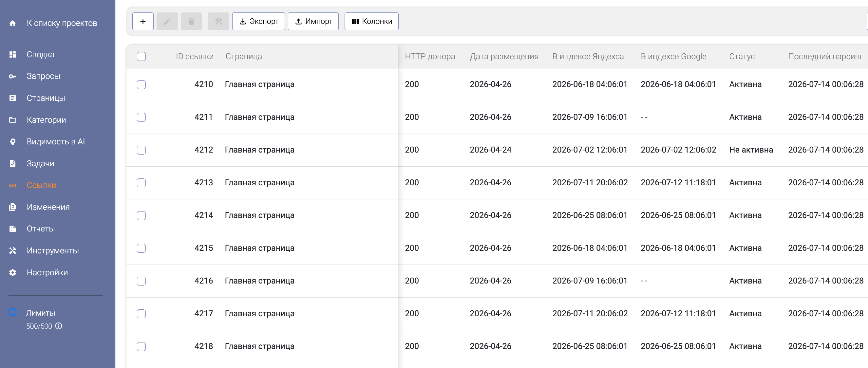The width and height of the screenshot is (868, 368).
Task: Open the home icon to projects list
Action: coord(13,23)
